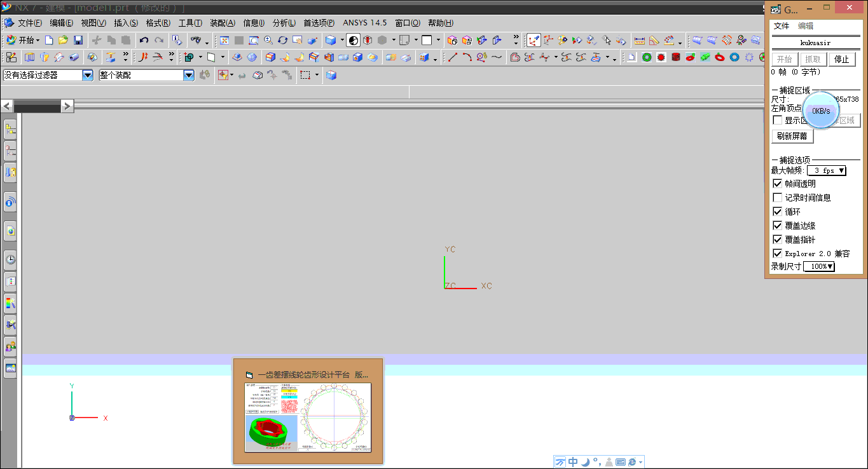
Task: Click the red spiked gear icon
Action: point(661,57)
